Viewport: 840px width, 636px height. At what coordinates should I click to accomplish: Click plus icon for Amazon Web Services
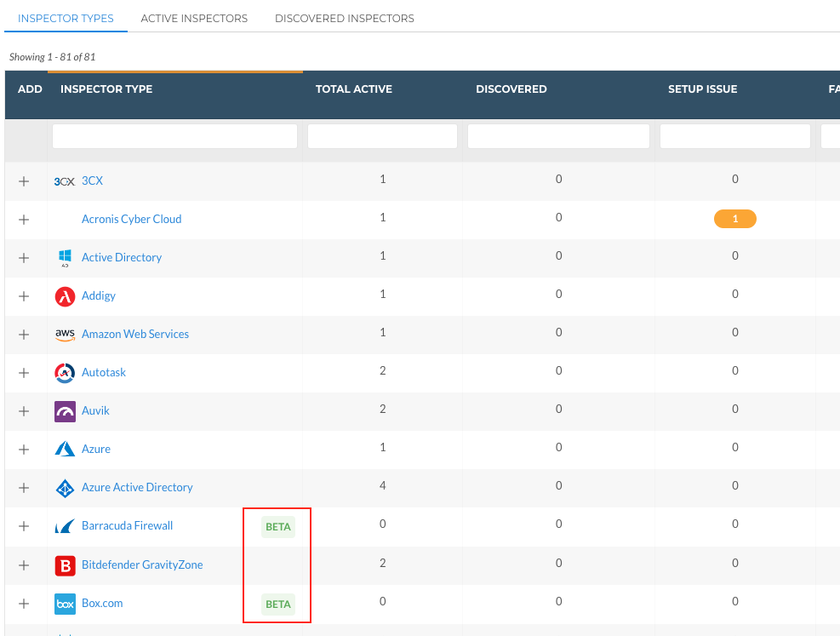(x=24, y=335)
